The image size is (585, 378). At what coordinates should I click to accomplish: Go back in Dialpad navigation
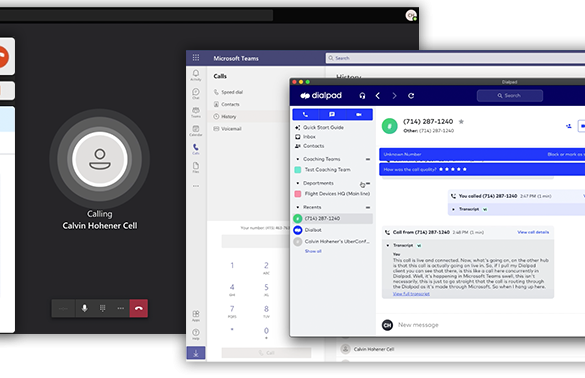point(378,96)
